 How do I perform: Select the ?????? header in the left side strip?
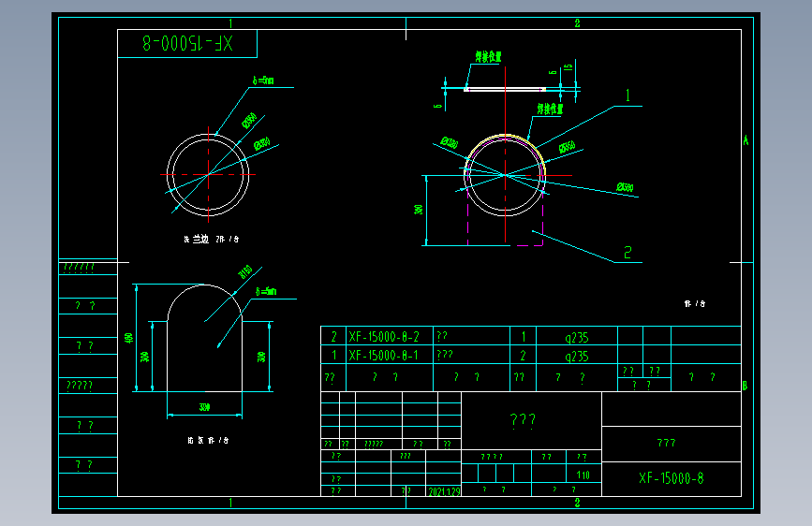click(x=79, y=267)
